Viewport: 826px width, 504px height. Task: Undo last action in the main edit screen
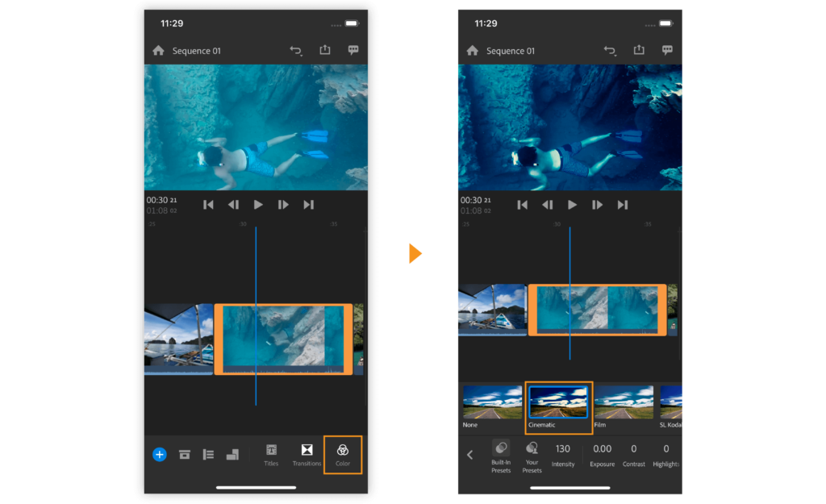(295, 51)
